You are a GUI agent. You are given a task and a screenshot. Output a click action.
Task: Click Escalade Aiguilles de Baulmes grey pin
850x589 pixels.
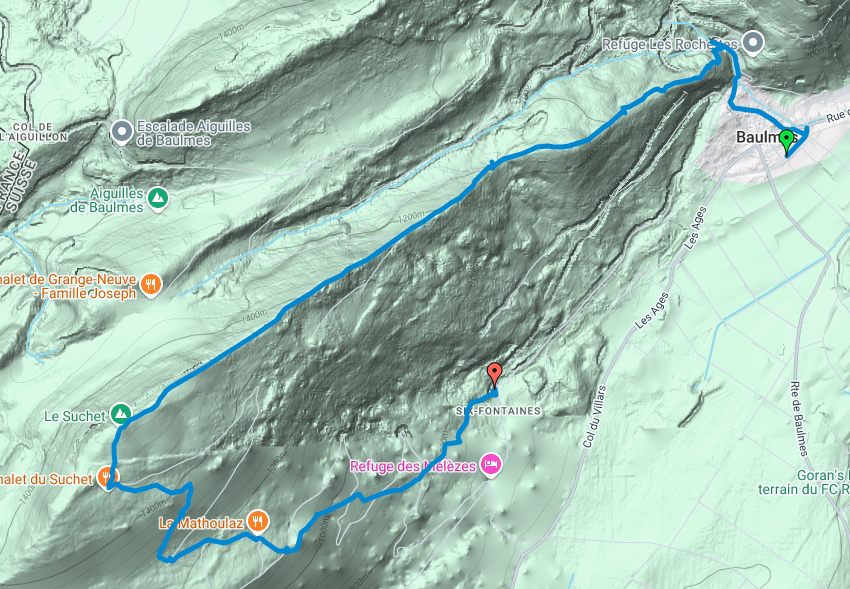(x=122, y=131)
